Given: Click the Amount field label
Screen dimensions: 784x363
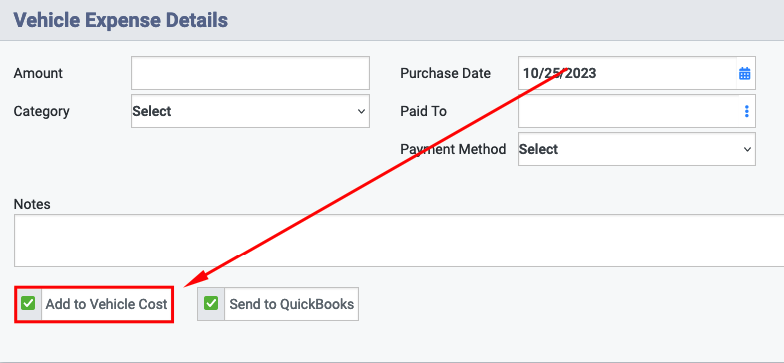Looking at the screenshot, I should 38,74.
